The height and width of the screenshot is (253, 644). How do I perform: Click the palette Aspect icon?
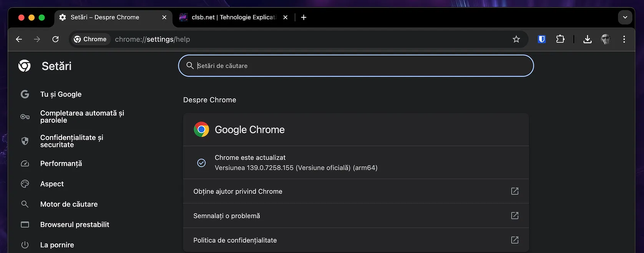(x=25, y=184)
